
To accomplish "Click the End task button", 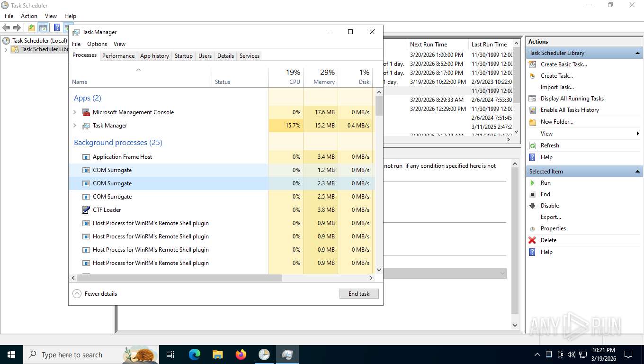I will click(x=359, y=294).
